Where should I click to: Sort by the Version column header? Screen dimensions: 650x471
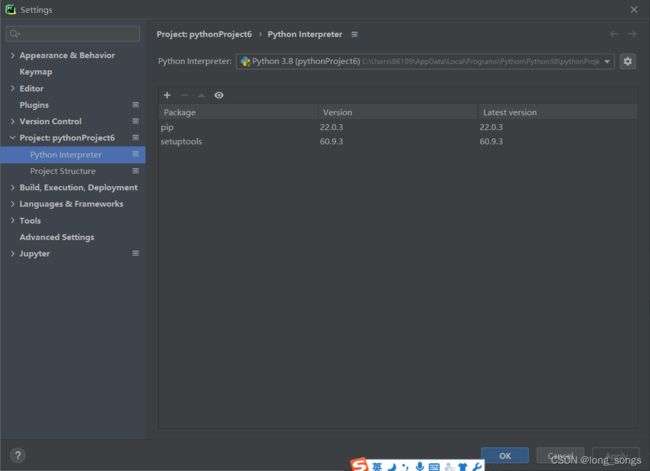tap(398, 112)
